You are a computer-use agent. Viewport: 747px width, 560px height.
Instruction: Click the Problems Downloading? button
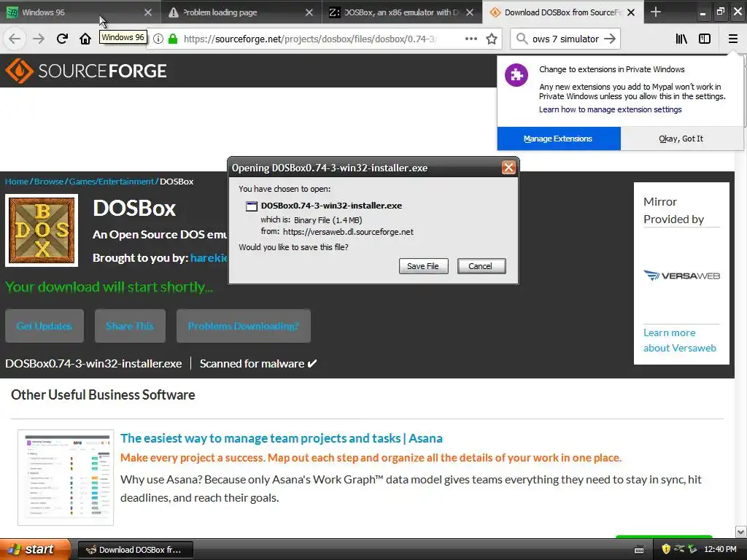tap(244, 326)
